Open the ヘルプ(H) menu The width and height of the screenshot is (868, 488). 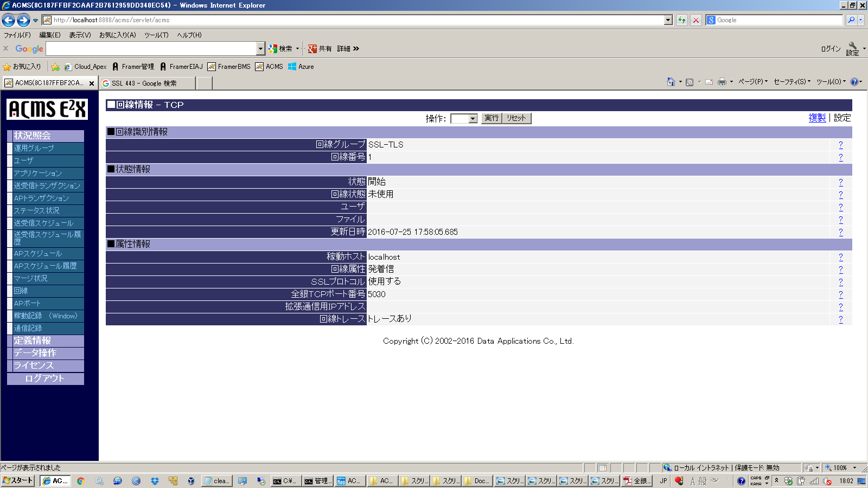(189, 35)
